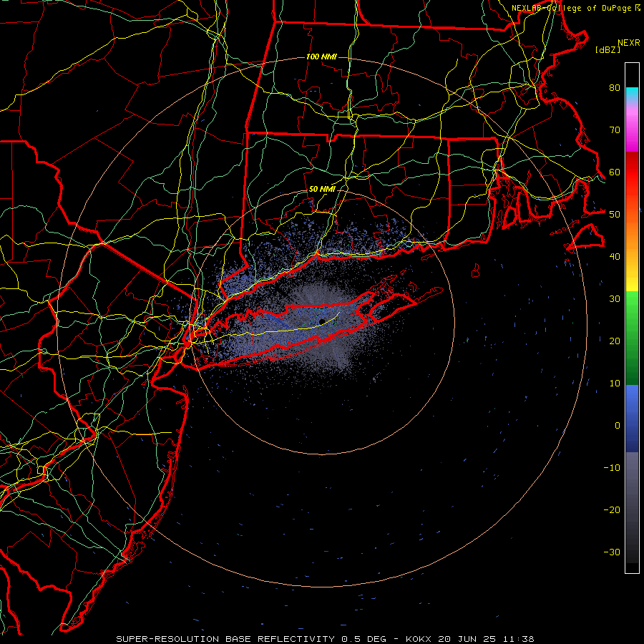Click the 0 value on dBZ scale
Image resolution: width=644 pixels, height=644 pixels.
[x=618, y=426]
